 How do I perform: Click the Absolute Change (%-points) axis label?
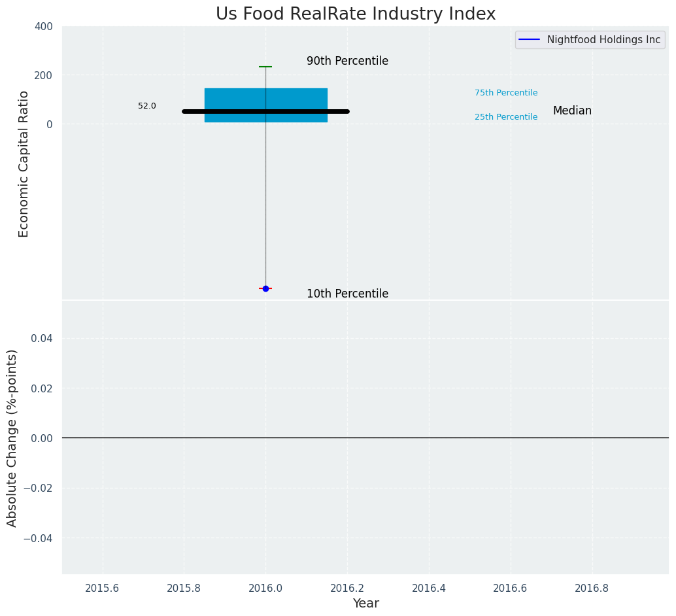click(12, 437)
